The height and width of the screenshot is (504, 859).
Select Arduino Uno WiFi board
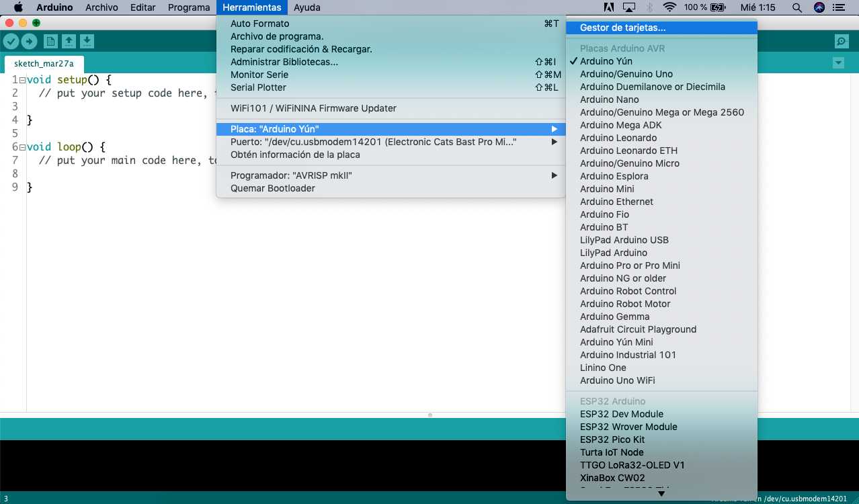[661, 380]
